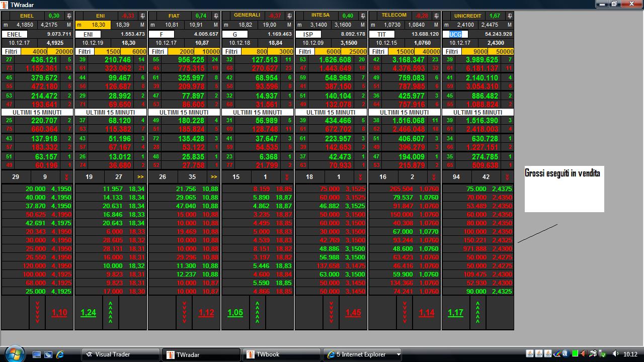Screen dimensions: 644x362
Task: Click the pin icon in INTESA header
Action: coord(363,16)
